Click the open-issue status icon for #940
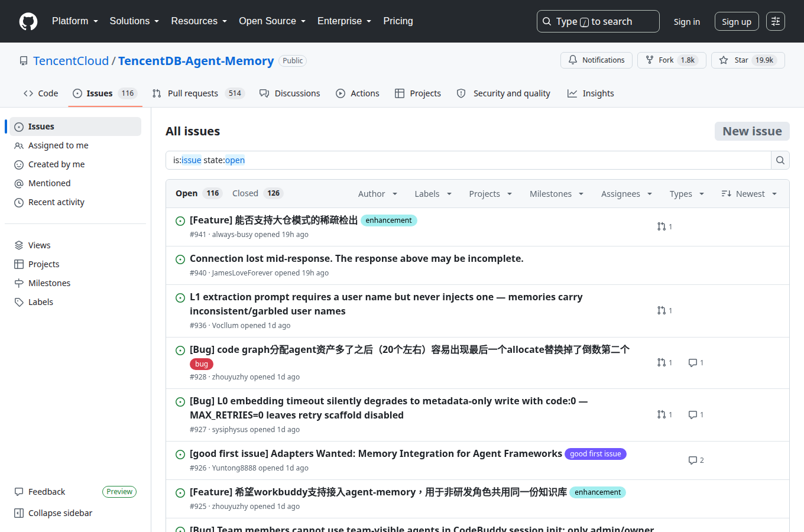804x532 pixels. pyautogui.click(x=180, y=259)
